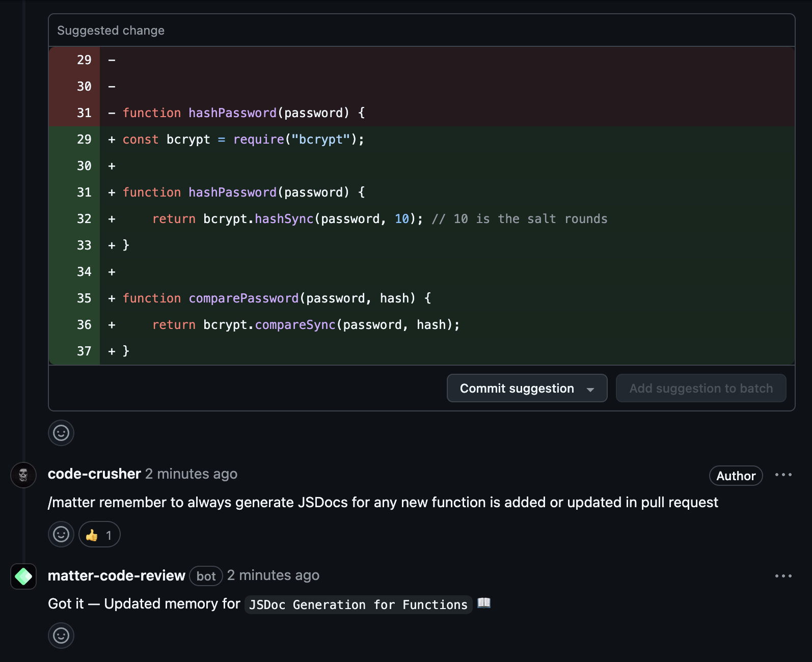Click code-crusher's '2 minutes ago' timestamp
812x662 pixels.
tap(191, 474)
